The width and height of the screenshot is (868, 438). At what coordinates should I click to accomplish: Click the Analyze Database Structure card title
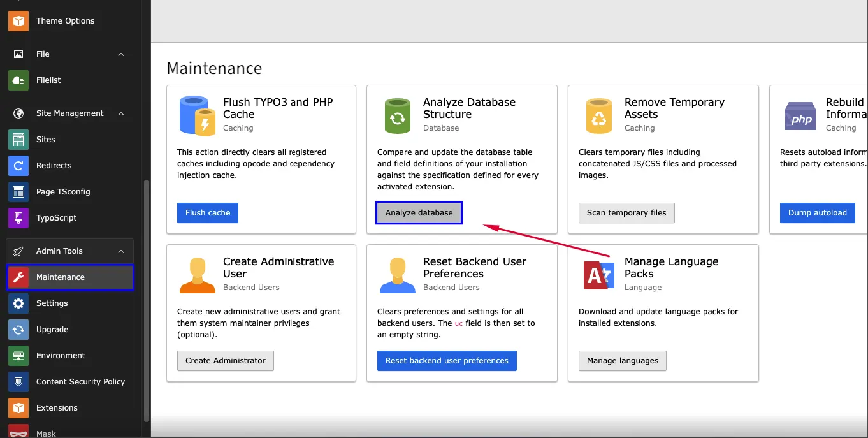(469, 108)
